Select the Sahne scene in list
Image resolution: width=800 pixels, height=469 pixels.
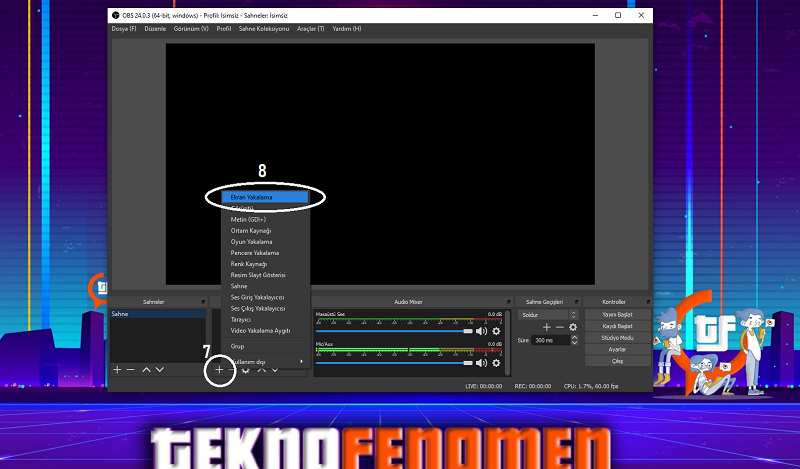tap(158, 314)
